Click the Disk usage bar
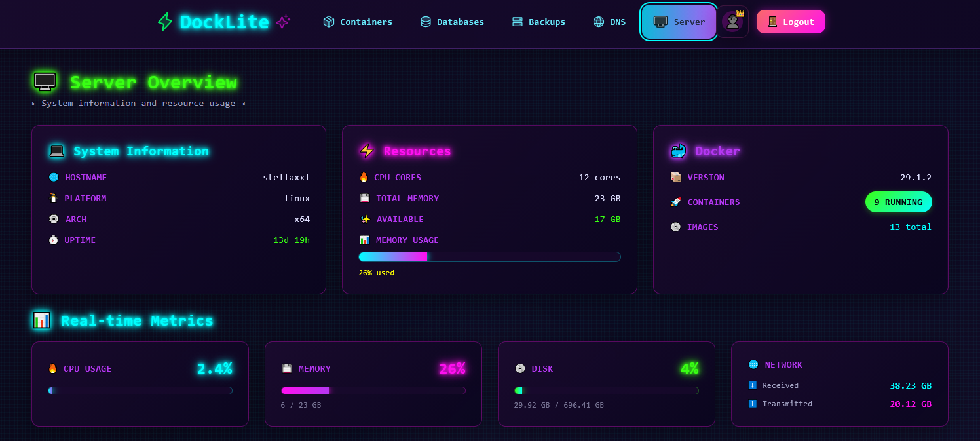 click(x=606, y=391)
